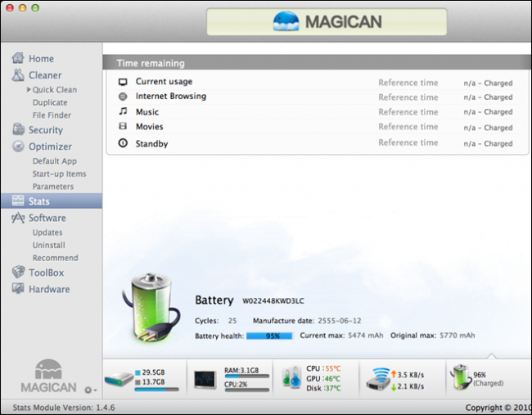Click the Hardware monitor icon
532x415 pixels.
18,289
